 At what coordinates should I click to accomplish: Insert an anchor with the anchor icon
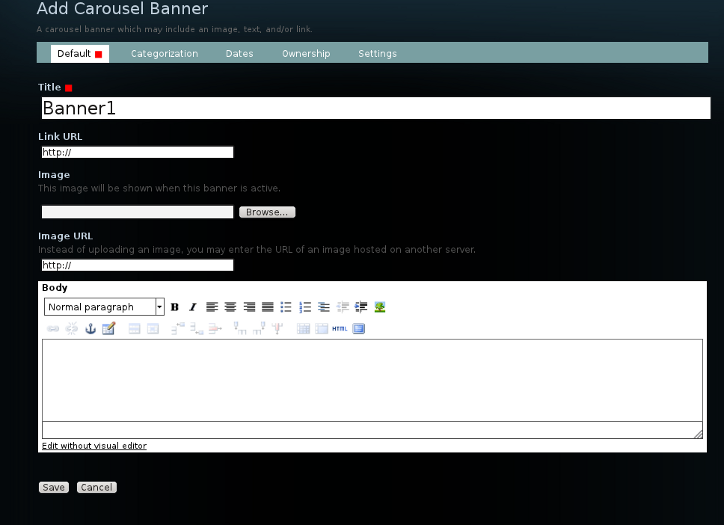coord(90,328)
